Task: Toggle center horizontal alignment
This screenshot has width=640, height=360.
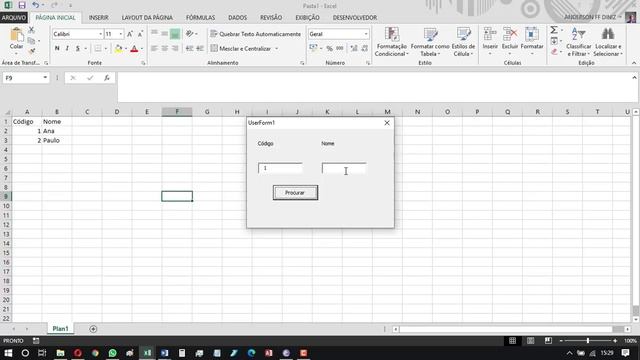Action: tap(164, 49)
